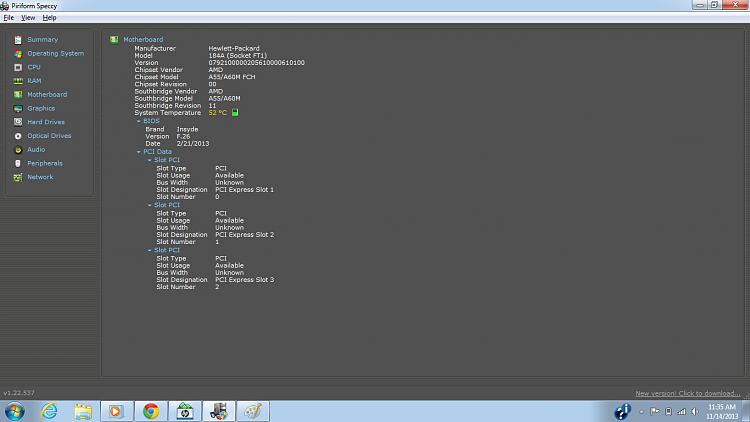The height and width of the screenshot is (422, 750).
Task: Click the BIOS version F.26 value
Action: pos(184,136)
